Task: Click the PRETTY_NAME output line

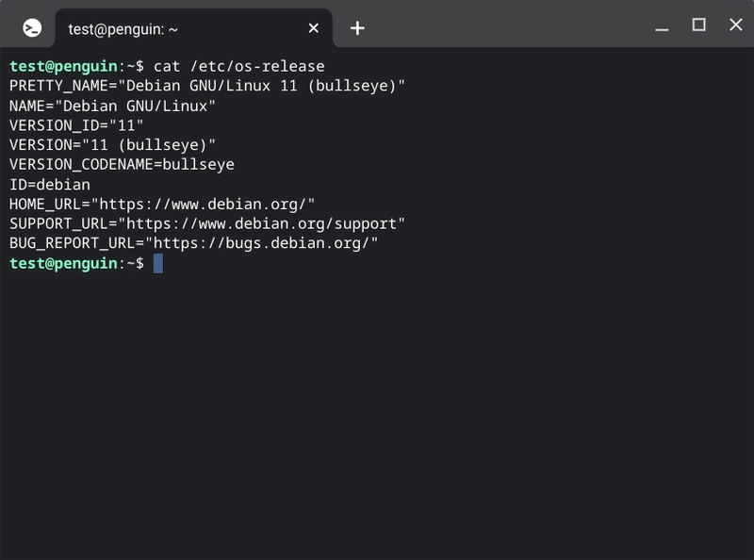Action: tap(207, 86)
